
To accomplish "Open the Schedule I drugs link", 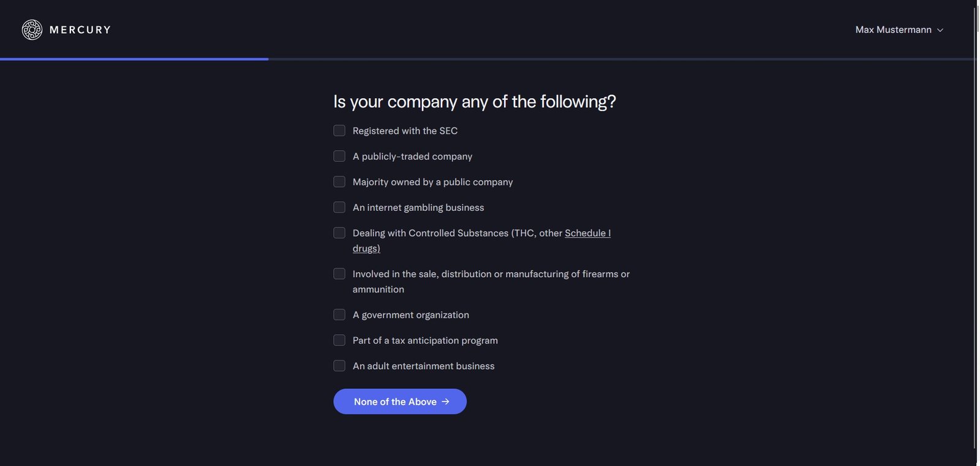I will (x=587, y=233).
